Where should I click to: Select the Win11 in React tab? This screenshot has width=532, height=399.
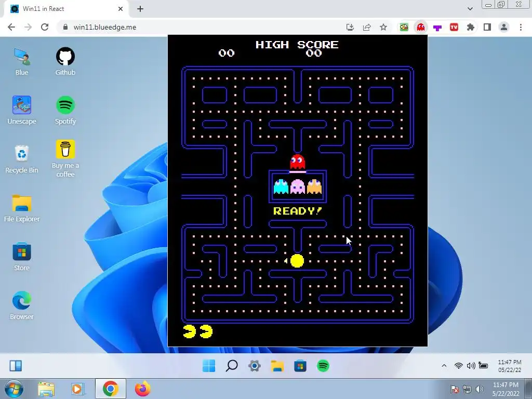66,9
